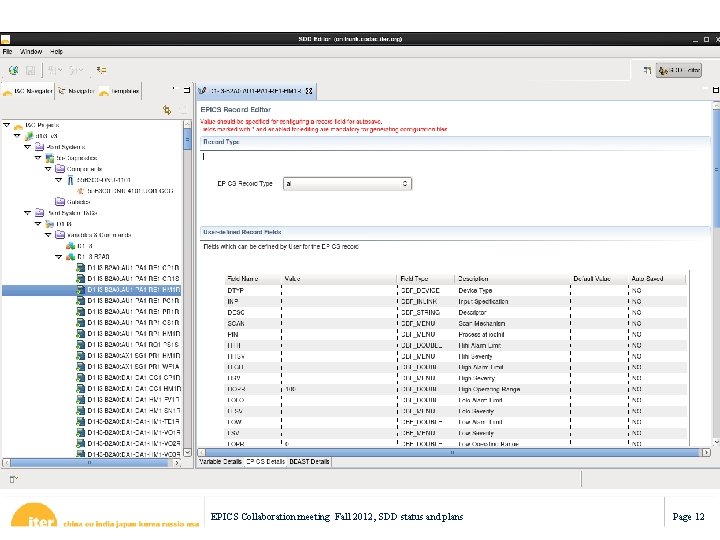This screenshot has height=540, width=720.
Task: Click the Plant System I&Cs folder icon
Action: tap(40, 213)
